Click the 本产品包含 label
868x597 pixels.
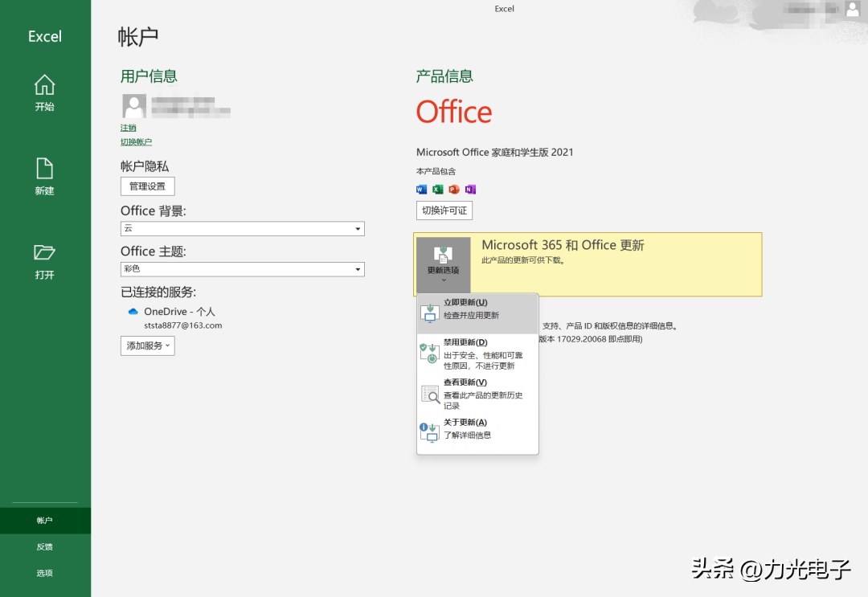(x=436, y=171)
